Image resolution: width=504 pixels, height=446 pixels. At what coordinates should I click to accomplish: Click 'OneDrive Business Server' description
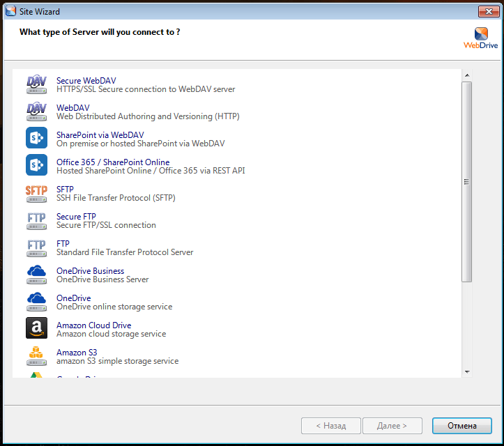(x=103, y=279)
